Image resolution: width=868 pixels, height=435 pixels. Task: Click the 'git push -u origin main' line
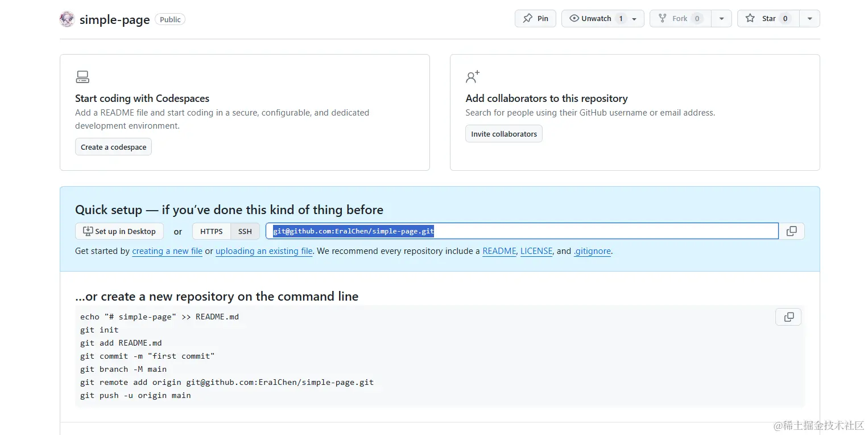(135, 395)
